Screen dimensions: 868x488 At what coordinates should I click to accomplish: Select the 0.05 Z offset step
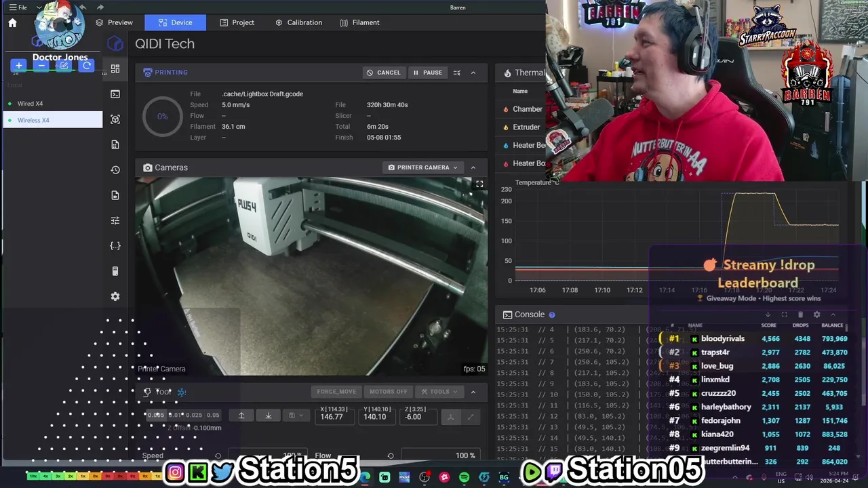[213, 415]
